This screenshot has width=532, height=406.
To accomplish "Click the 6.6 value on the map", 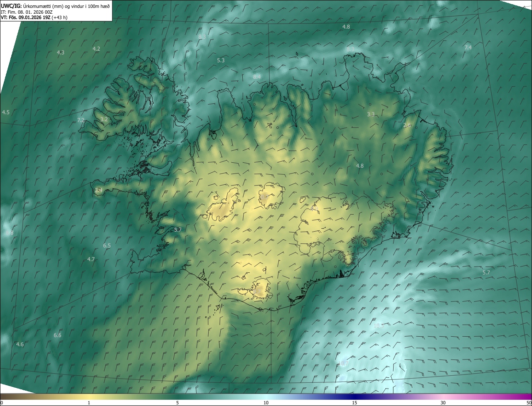I will 57,335.
